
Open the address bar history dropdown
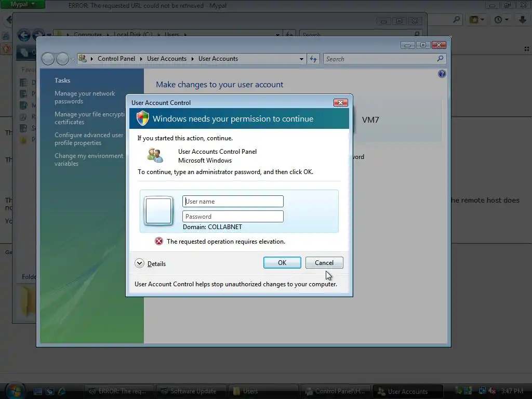point(301,59)
